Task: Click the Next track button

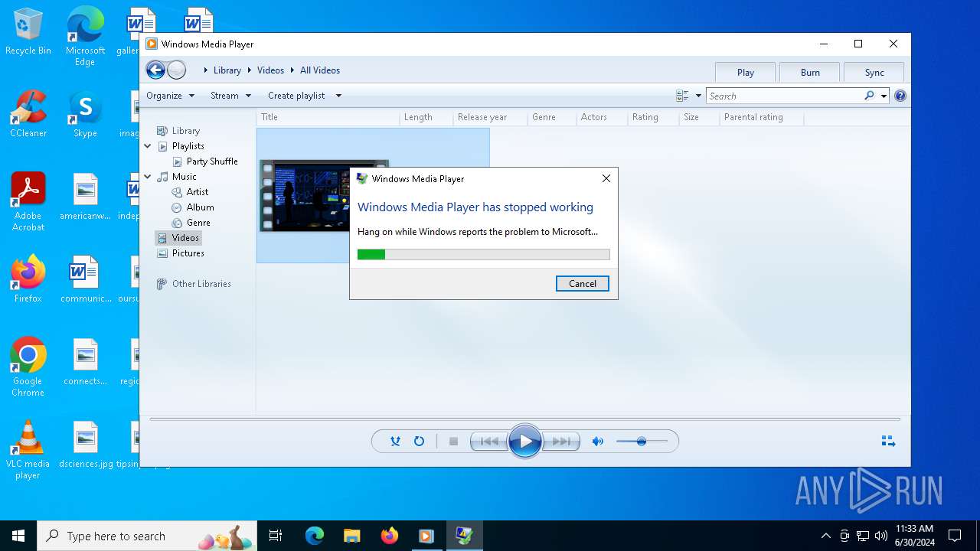Action: (x=561, y=442)
